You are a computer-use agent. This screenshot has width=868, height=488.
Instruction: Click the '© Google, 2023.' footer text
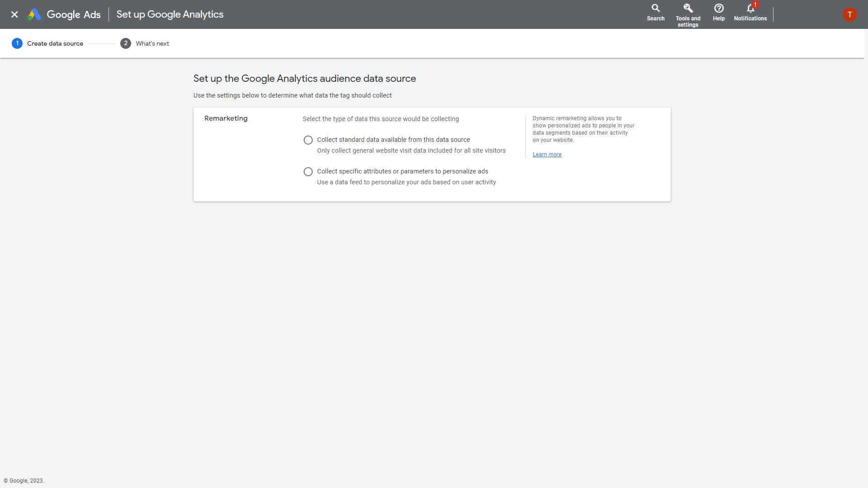click(24, 481)
